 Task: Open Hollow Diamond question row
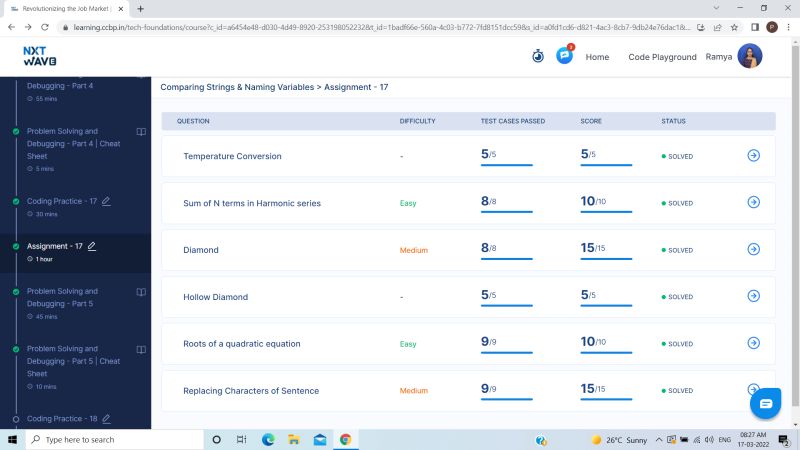click(x=468, y=296)
